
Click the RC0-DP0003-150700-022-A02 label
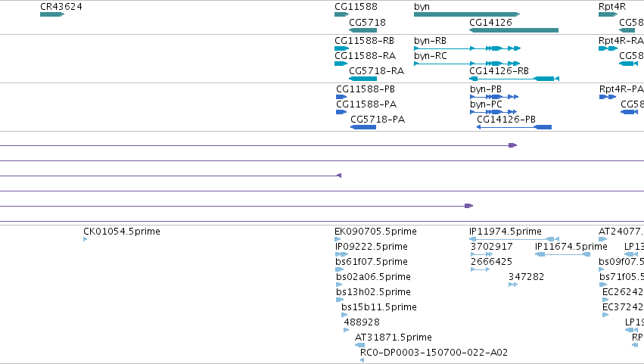[x=434, y=353]
